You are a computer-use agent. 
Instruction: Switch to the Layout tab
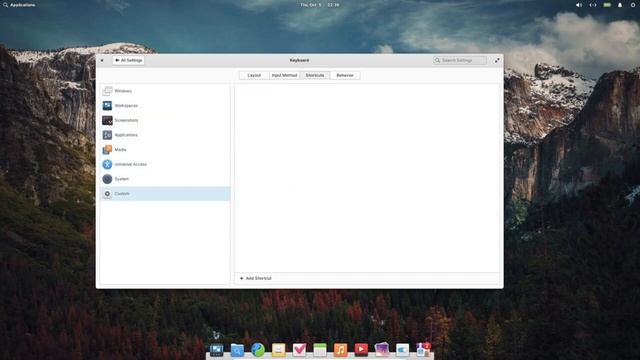254,75
